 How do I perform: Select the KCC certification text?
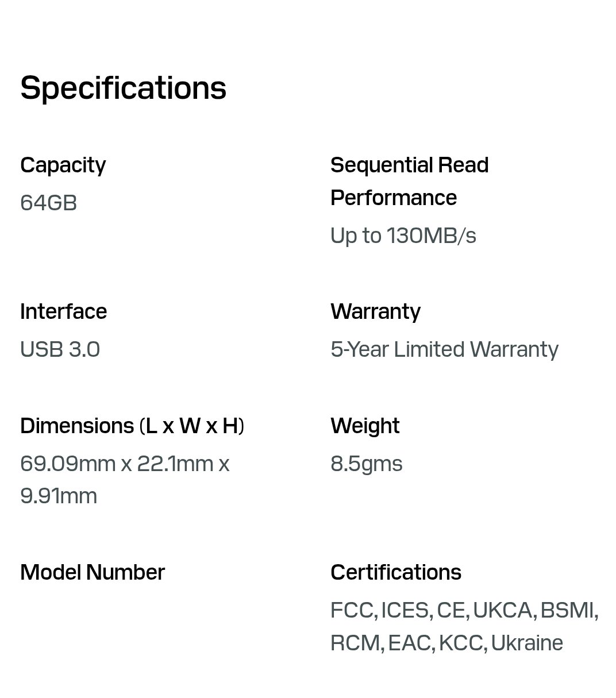[461, 643]
